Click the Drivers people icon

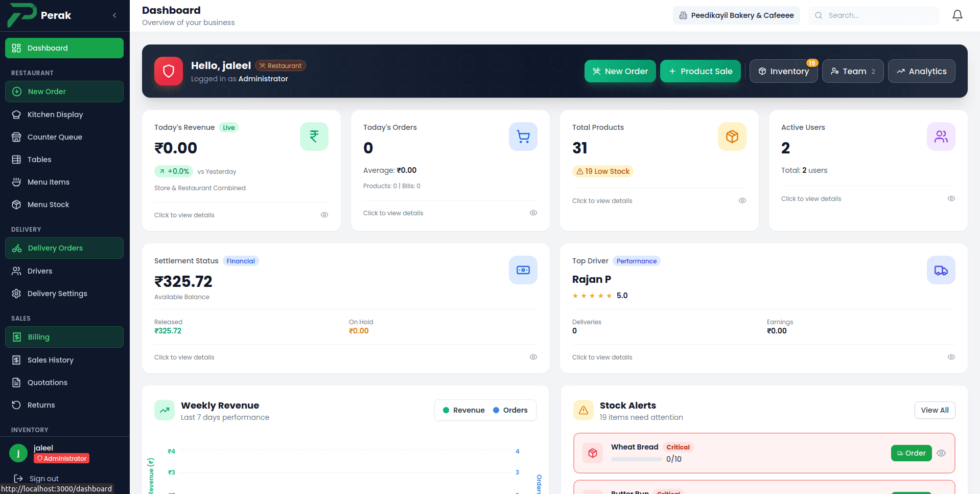16,271
